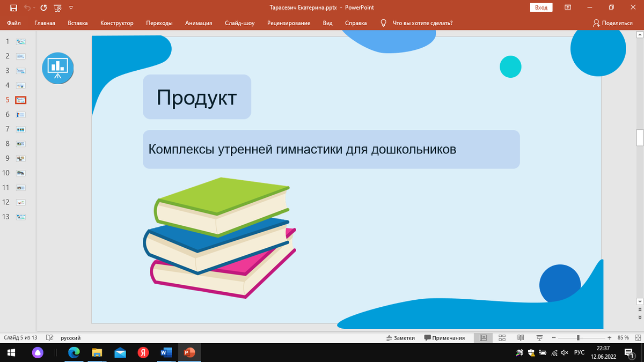Click the Поделиться share button
This screenshot has width=644, height=362.
tap(613, 23)
